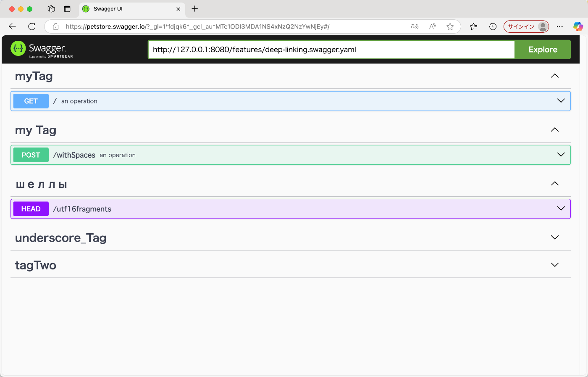Open the tab actions menu icon

(67, 9)
